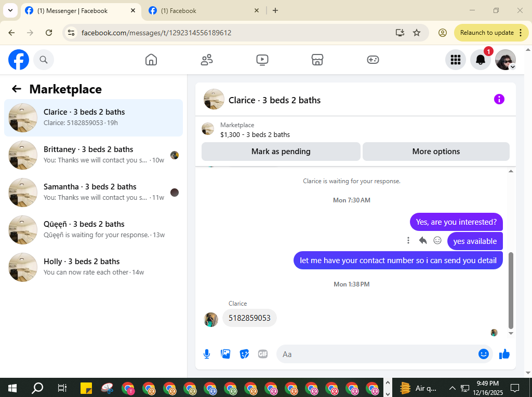532x397 pixels.
Task: Open conversation information purple icon
Action: [x=499, y=99]
